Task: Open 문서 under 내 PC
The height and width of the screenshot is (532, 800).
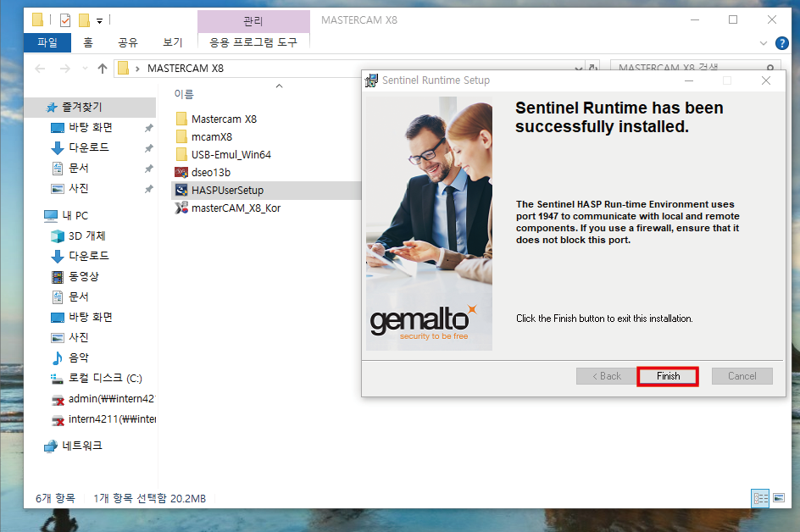Action: point(79,296)
